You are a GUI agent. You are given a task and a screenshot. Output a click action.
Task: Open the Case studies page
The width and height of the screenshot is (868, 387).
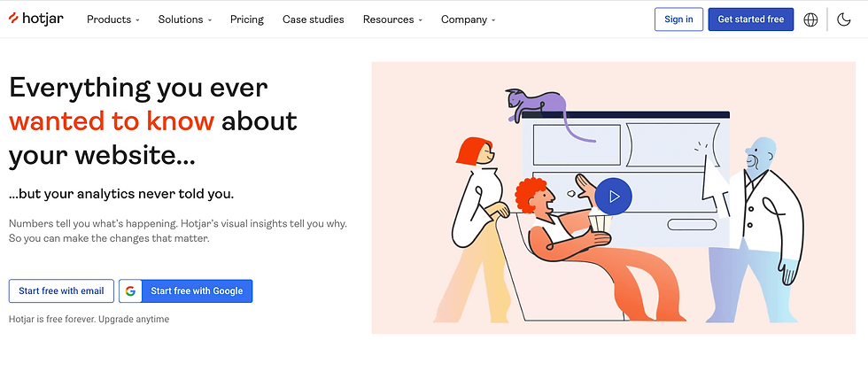point(314,19)
